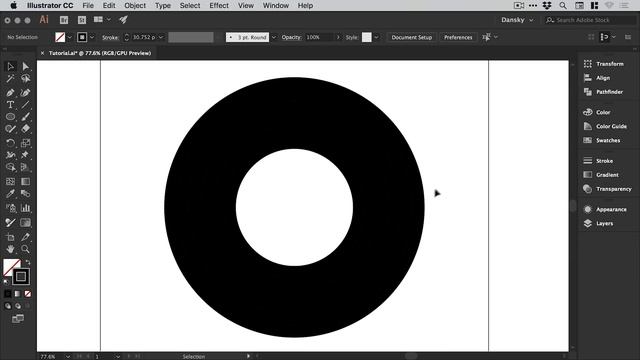This screenshot has height=360, width=640.
Task: Open the File menu
Action: (x=88, y=6)
